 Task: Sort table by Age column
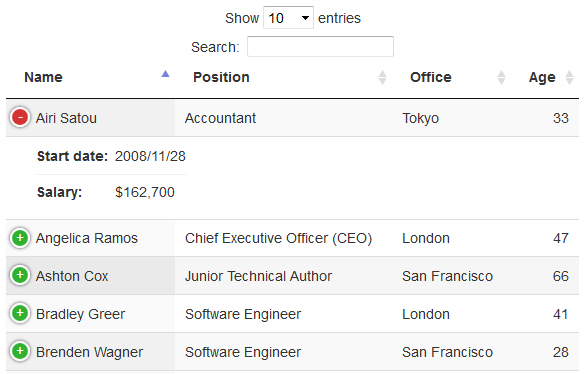click(x=542, y=77)
